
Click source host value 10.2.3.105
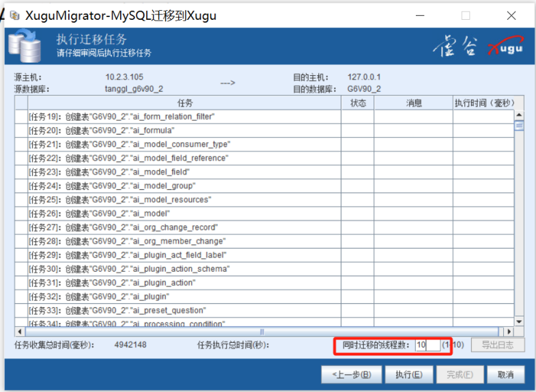124,77
